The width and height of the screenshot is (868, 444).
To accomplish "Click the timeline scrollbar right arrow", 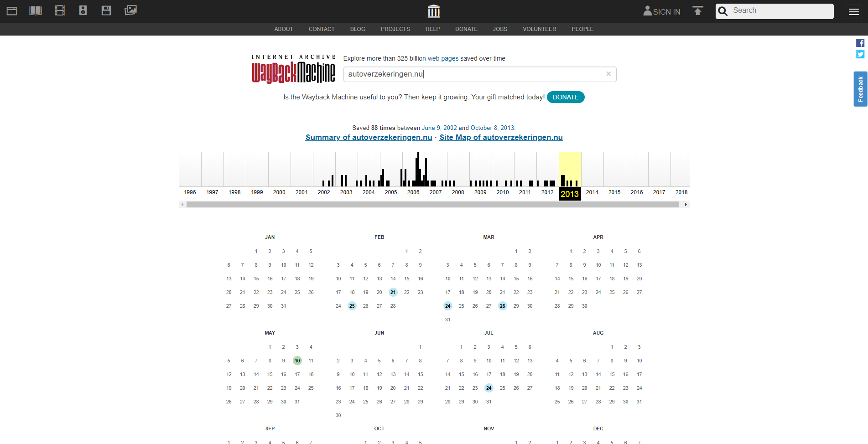I will [686, 205].
